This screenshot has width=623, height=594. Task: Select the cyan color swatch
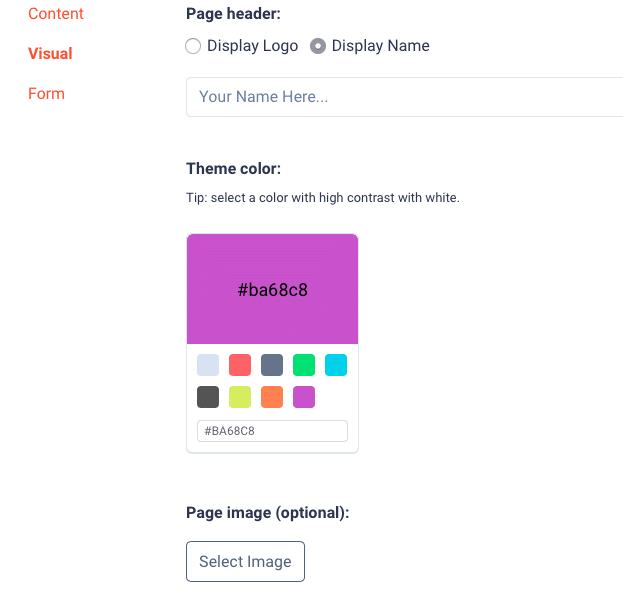point(336,365)
